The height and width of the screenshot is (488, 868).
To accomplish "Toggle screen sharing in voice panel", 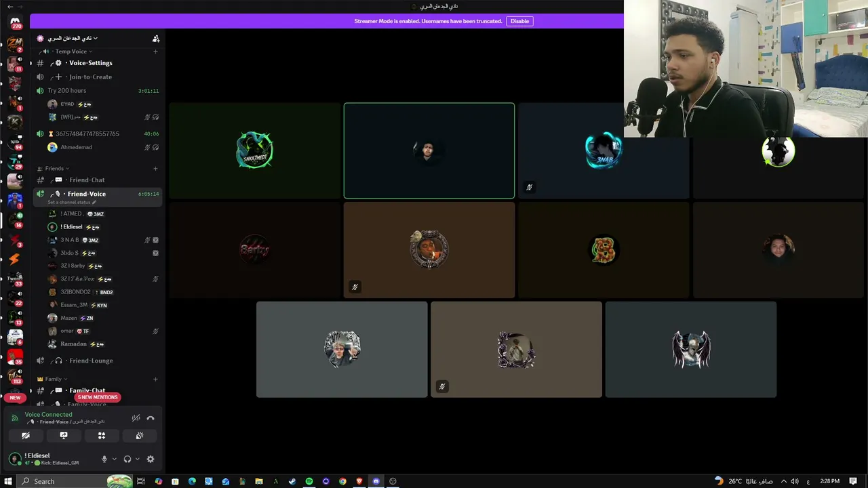I will tap(64, 436).
